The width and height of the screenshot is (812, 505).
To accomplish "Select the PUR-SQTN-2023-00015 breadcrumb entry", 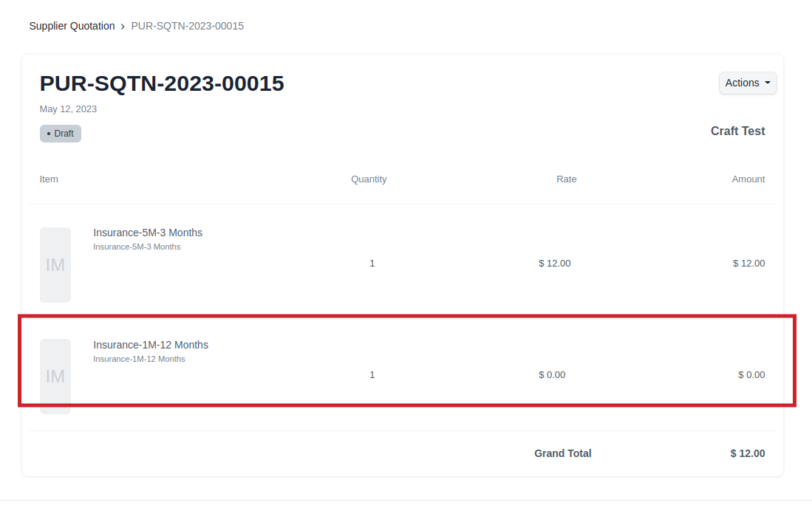I will [x=187, y=26].
